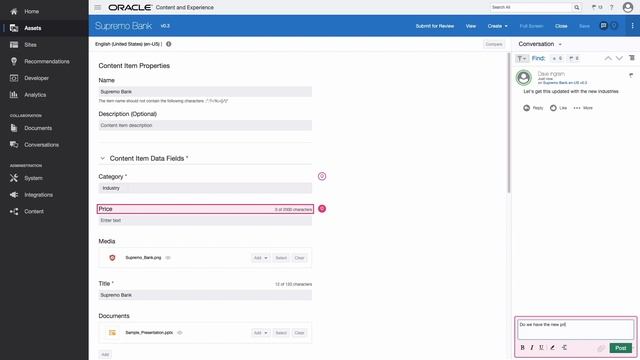Click the attachment paperclip icon
The width and height of the screenshot is (640, 360).
600,348
